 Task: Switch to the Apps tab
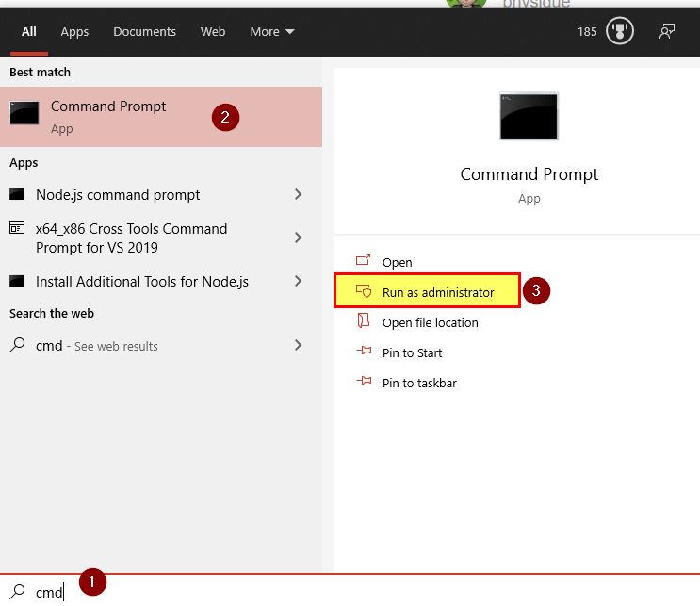click(x=74, y=31)
